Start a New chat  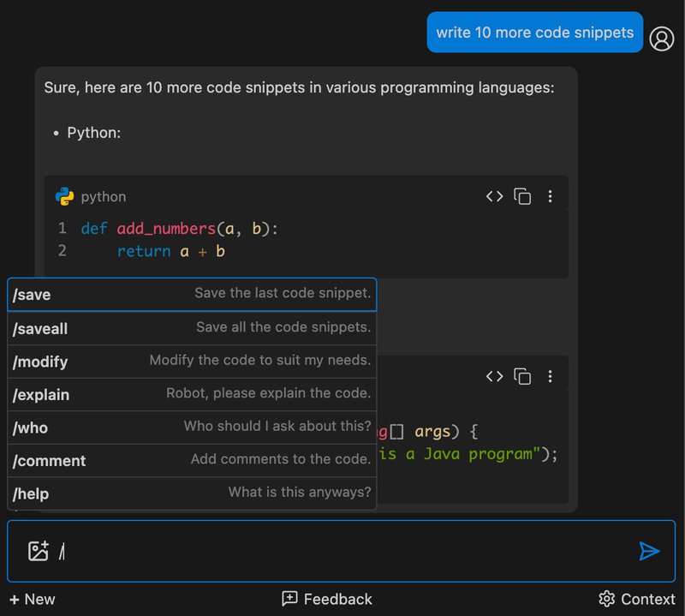tap(33, 599)
